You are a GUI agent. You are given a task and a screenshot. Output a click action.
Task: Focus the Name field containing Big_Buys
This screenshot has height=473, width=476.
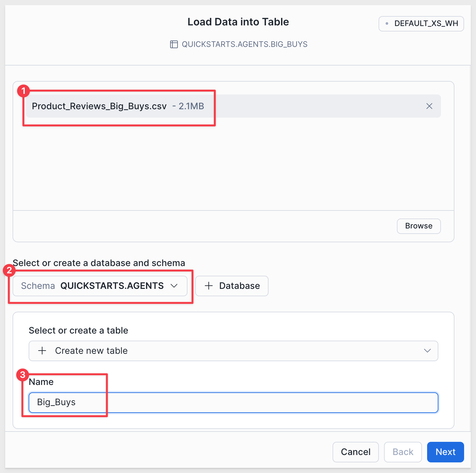(233, 402)
